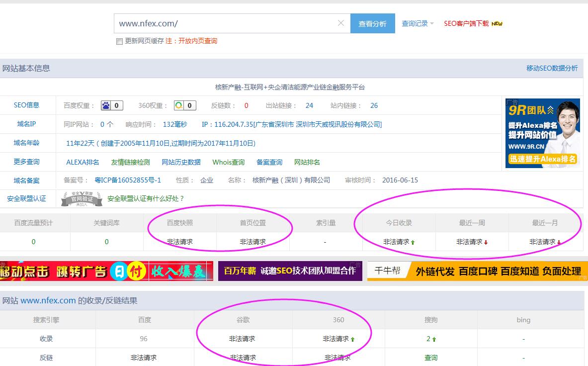Click the 9R团队 Alexa ranking ad banner
The width and height of the screenshot is (588, 366).
pos(543,133)
